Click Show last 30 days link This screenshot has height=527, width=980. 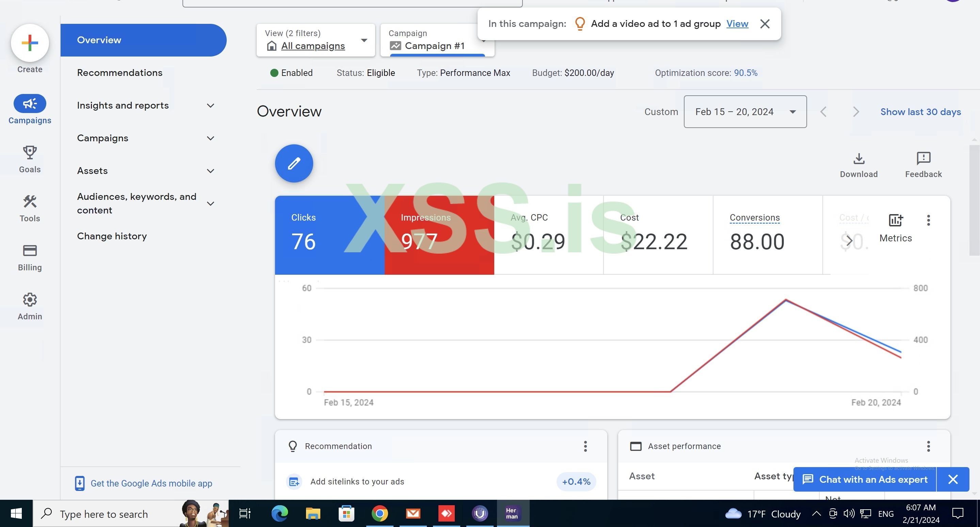point(920,112)
